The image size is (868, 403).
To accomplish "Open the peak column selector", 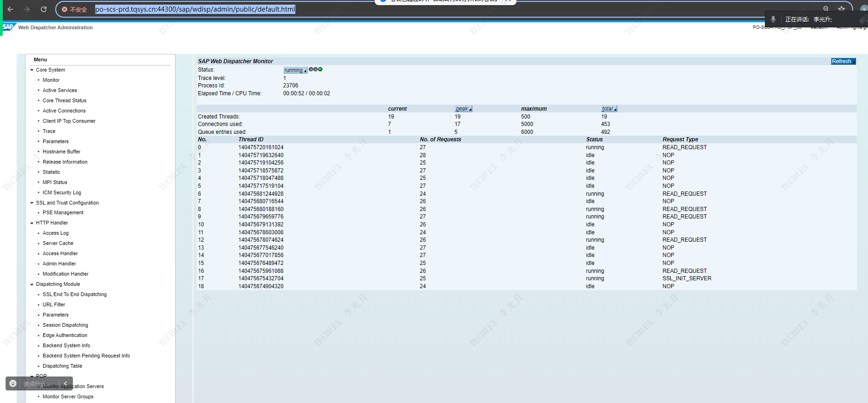I will [463, 109].
